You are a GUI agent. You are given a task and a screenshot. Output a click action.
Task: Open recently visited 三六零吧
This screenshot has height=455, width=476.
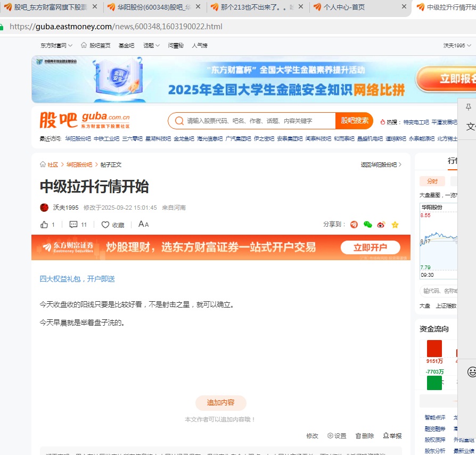click(x=133, y=138)
